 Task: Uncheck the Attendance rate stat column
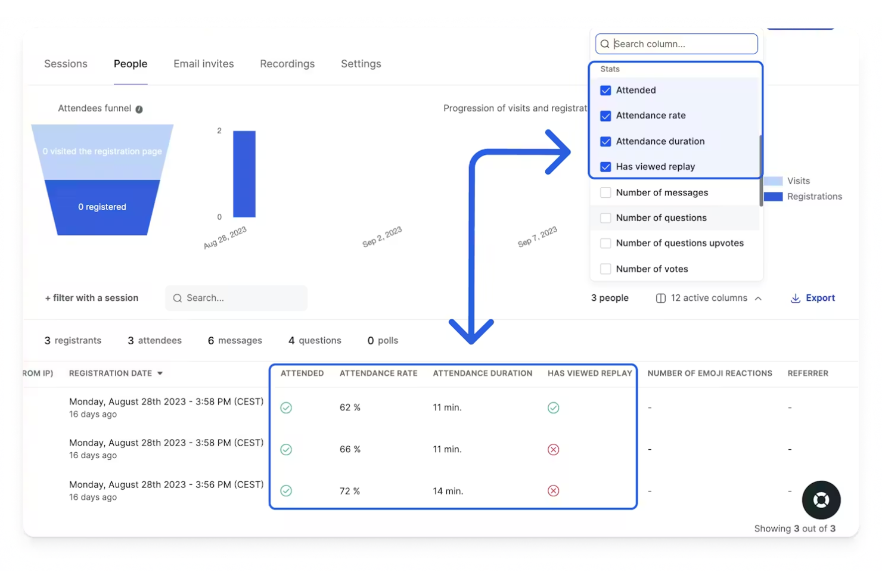coord(605,116)
